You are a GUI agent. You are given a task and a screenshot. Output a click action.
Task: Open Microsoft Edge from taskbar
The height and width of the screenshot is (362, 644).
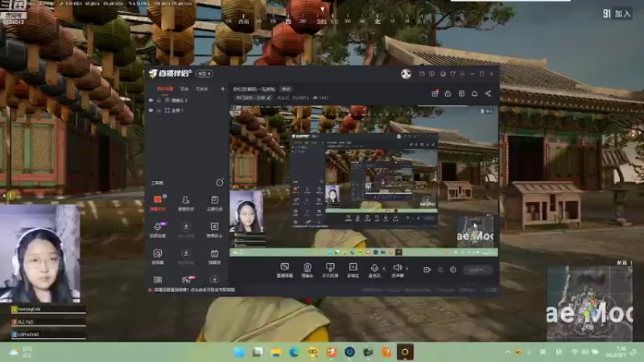coord(294,352)
